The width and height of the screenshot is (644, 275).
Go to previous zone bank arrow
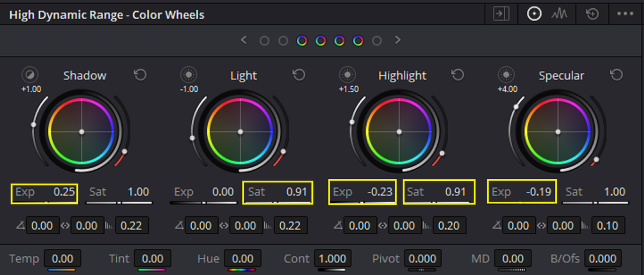pos(244,40)
